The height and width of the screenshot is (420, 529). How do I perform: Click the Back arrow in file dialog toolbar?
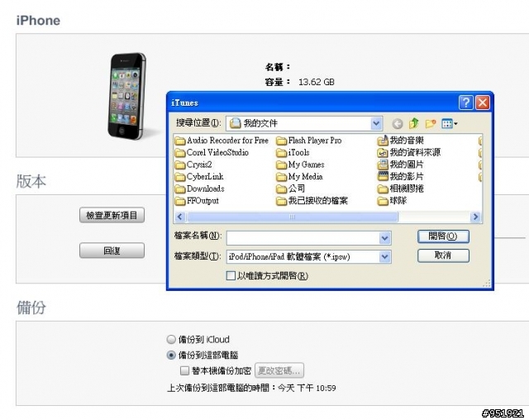point(397,124)
